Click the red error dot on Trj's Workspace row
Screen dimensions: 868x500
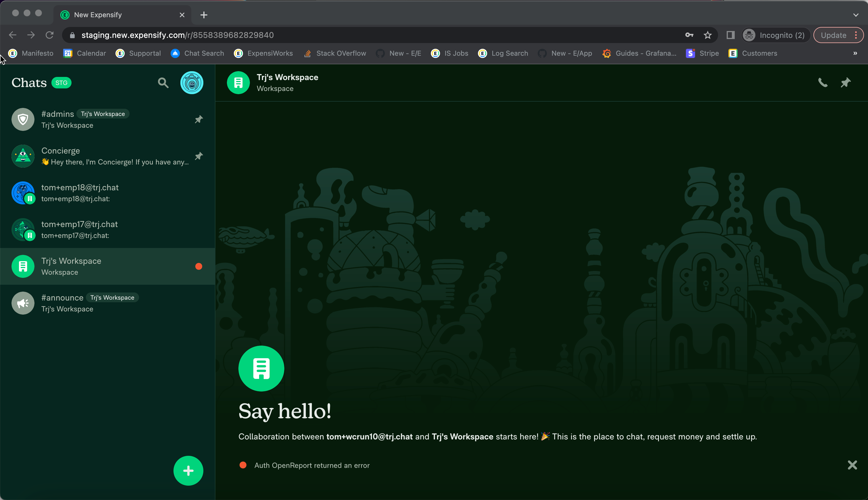click(x=198, y=266)
